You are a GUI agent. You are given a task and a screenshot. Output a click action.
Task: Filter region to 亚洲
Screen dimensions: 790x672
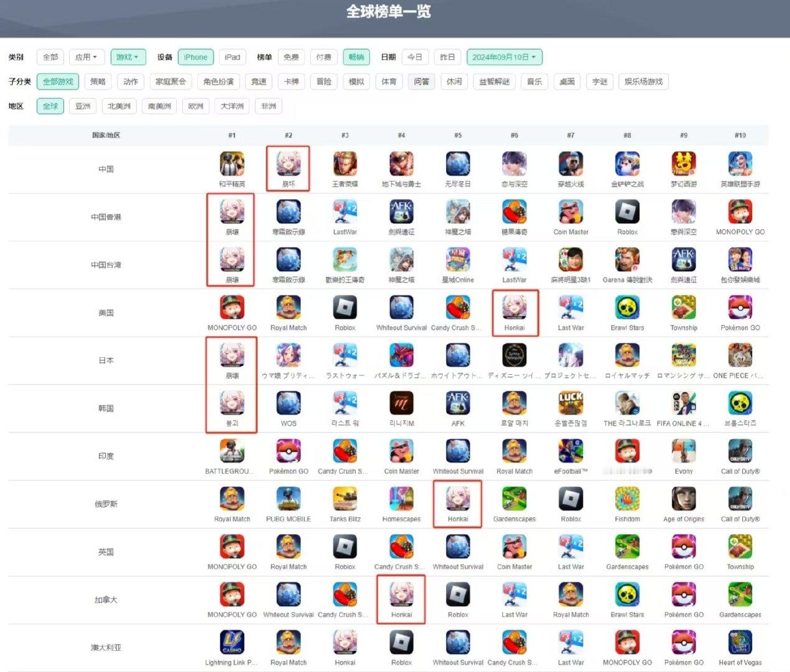click(83, 106)
